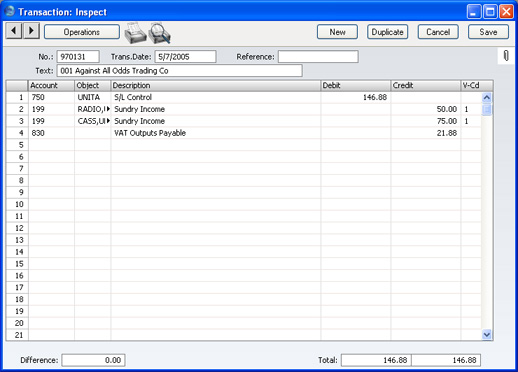Maximize the Transaction window
Viewport: 518px width, 372px height.
point(490,12)
